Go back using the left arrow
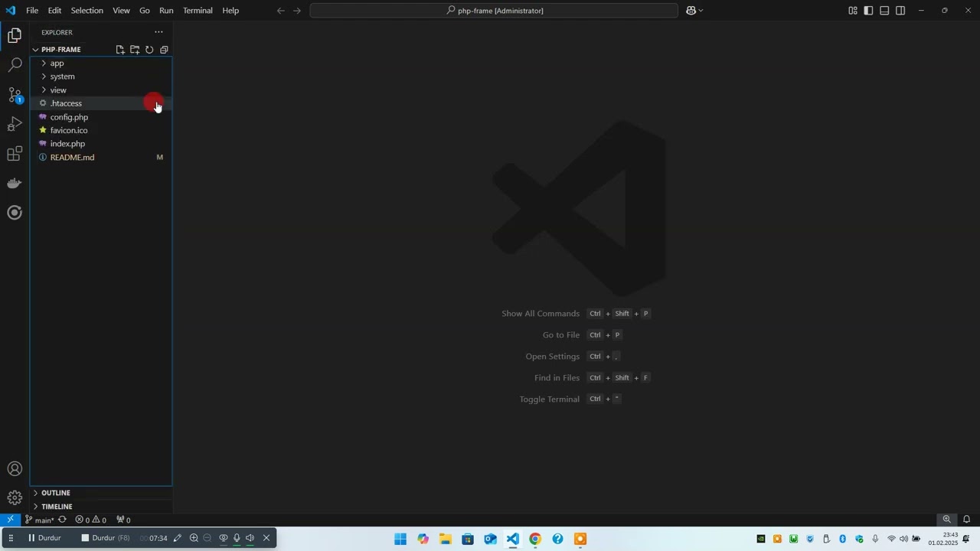The height and width of the screenshot is (551, 980). (280, 11)
